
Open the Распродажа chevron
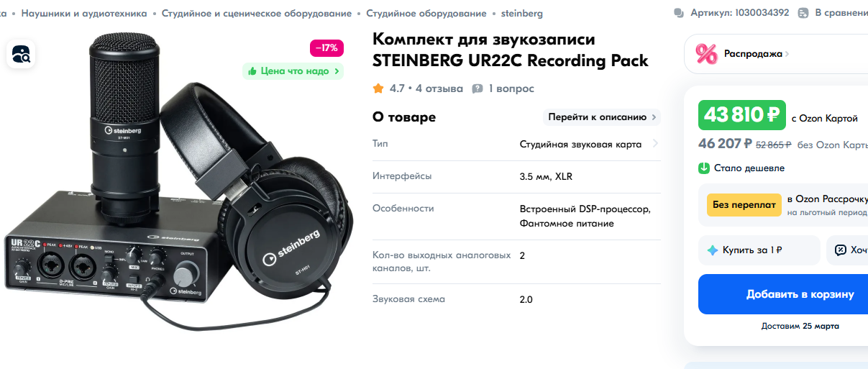(x=787, y=54)
